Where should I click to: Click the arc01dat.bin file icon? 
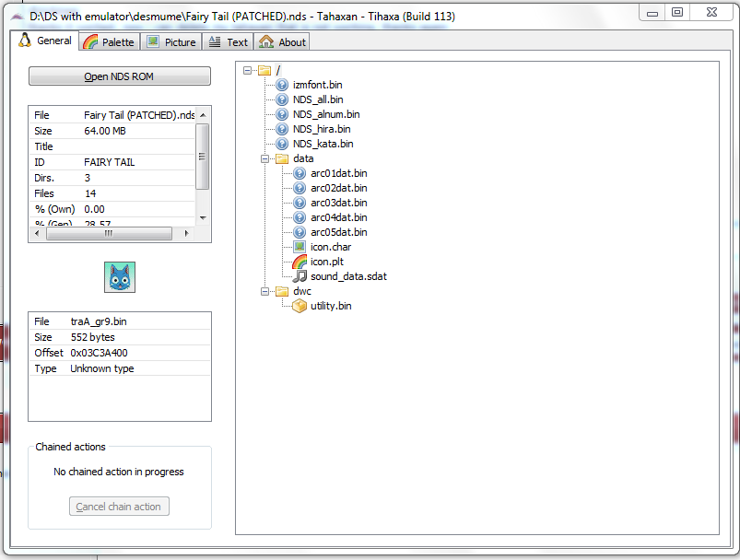coord(300,173)
